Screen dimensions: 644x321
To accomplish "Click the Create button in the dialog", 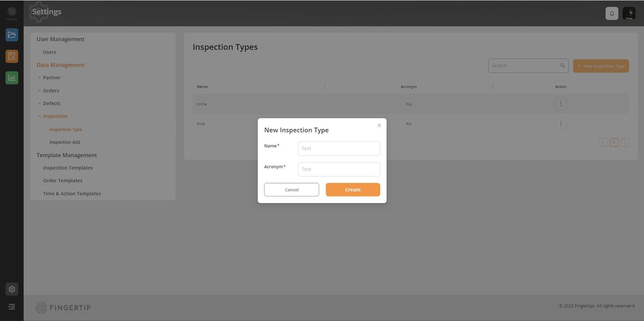I will click(x=352, y=189).
